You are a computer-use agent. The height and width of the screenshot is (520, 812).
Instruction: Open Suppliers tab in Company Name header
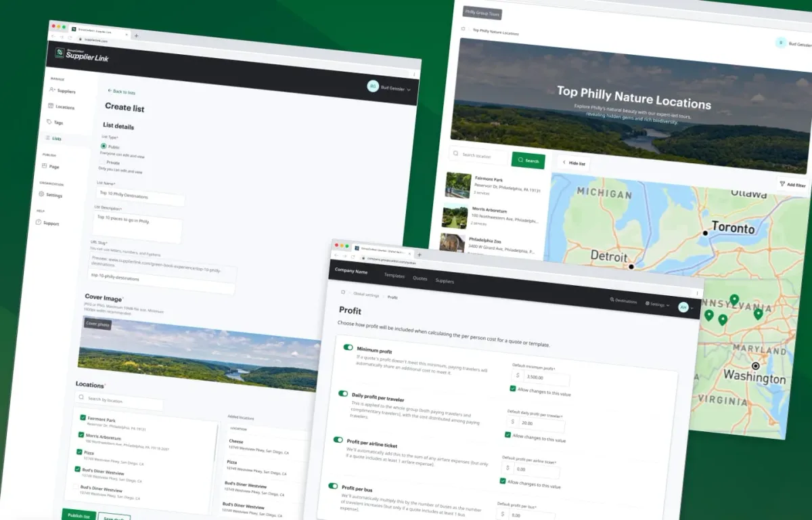tap(445, 281)
